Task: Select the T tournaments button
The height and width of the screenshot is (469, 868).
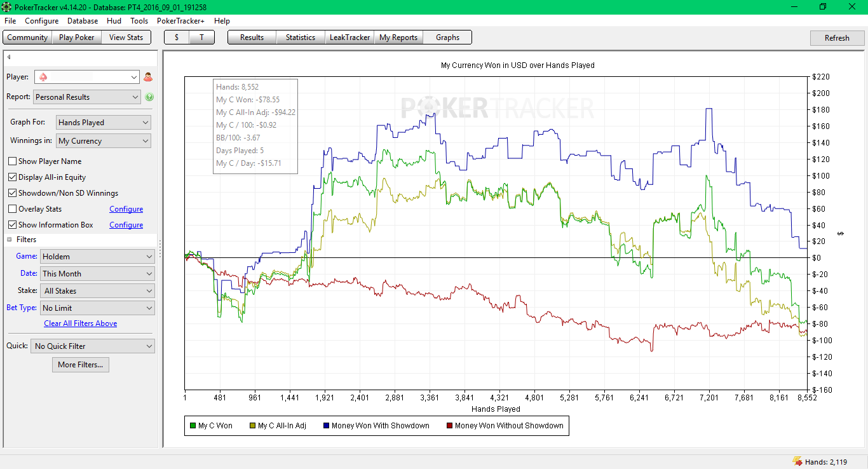Action: 201,37
